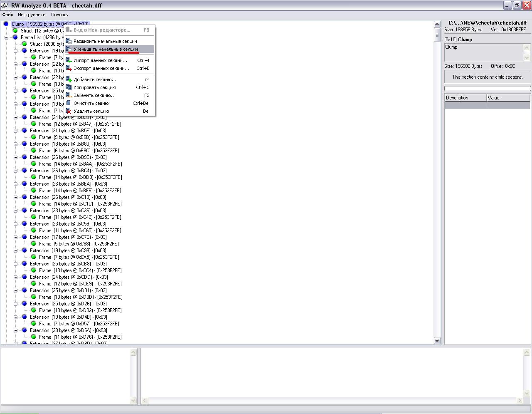Click the Description column header
This screenshot has height=414, width=532.
pos(465,98)
